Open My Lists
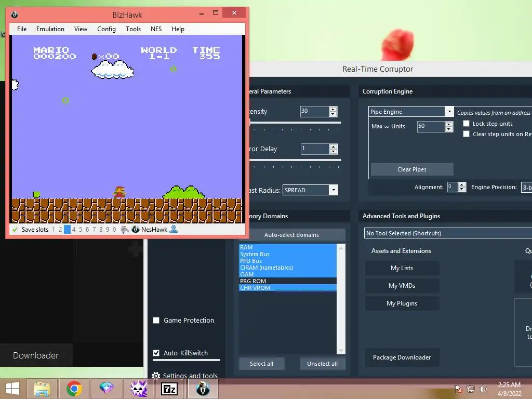The height and width of the screenshot is (399, 532). click(402, 268)
